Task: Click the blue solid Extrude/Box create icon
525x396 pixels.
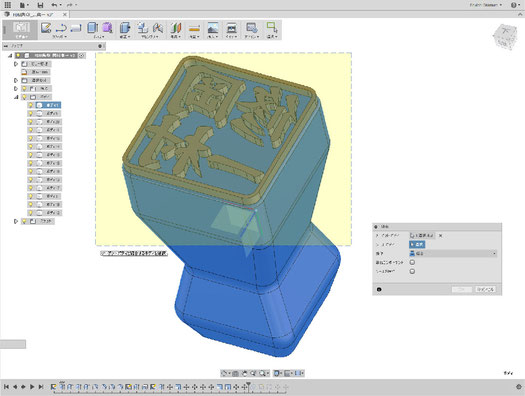Action: coord(92,27)
